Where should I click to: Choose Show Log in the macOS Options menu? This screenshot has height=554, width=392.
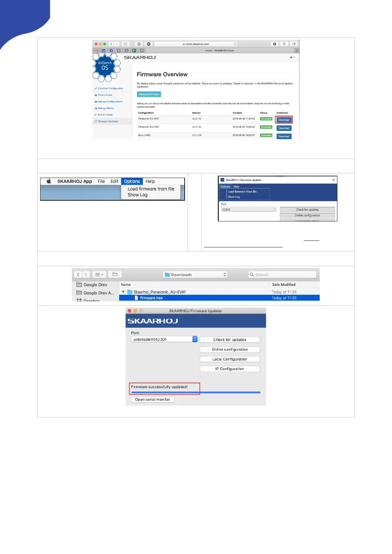138,195
